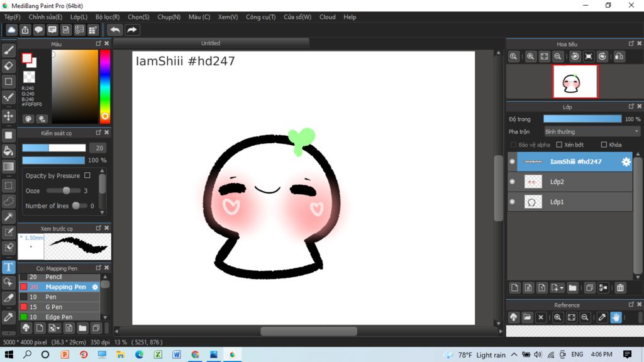Zoom out on the Navigator panel
This screenshot has height=362, width=644.
(558, 57)
